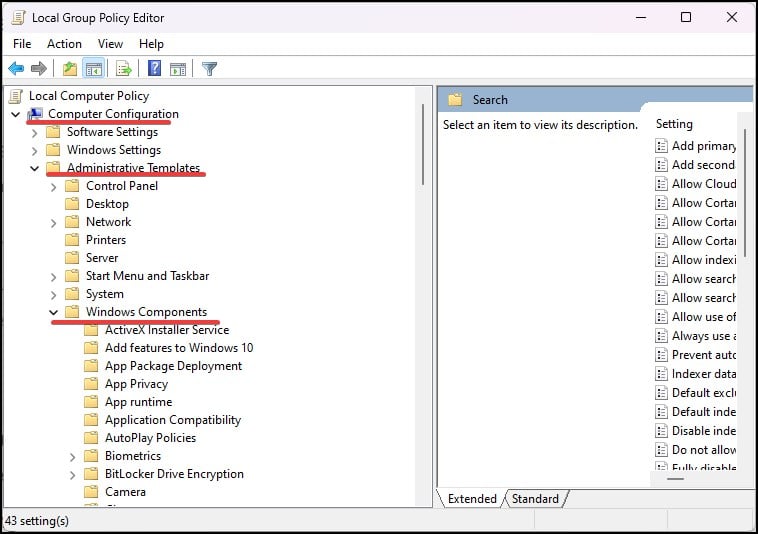This screenshot has height=534, width=758.
Task: Click the folder icon beside App Privacy
Action: tap(91, 384)
